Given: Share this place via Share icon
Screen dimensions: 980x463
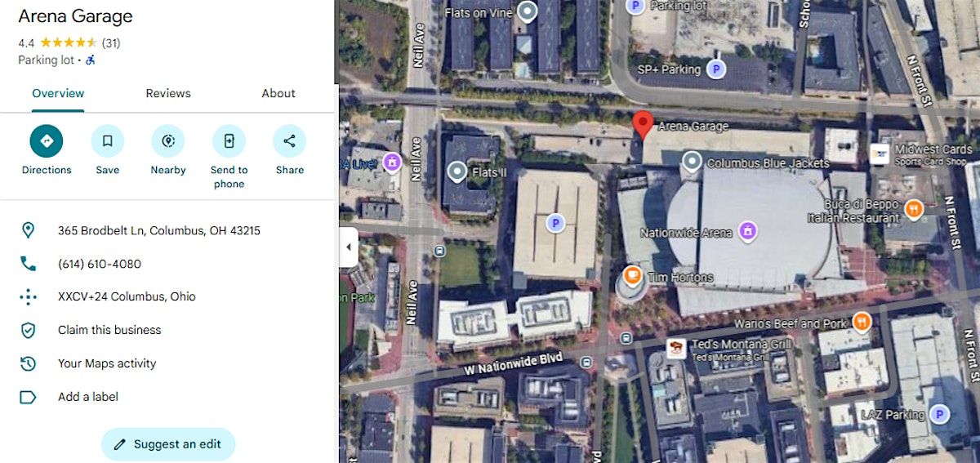Looking at the screenshot, I should click(x=289, y=141).
